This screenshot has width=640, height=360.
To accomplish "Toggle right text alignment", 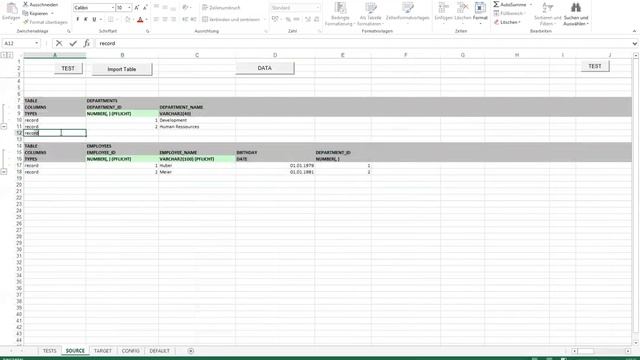I will [173, 19].
